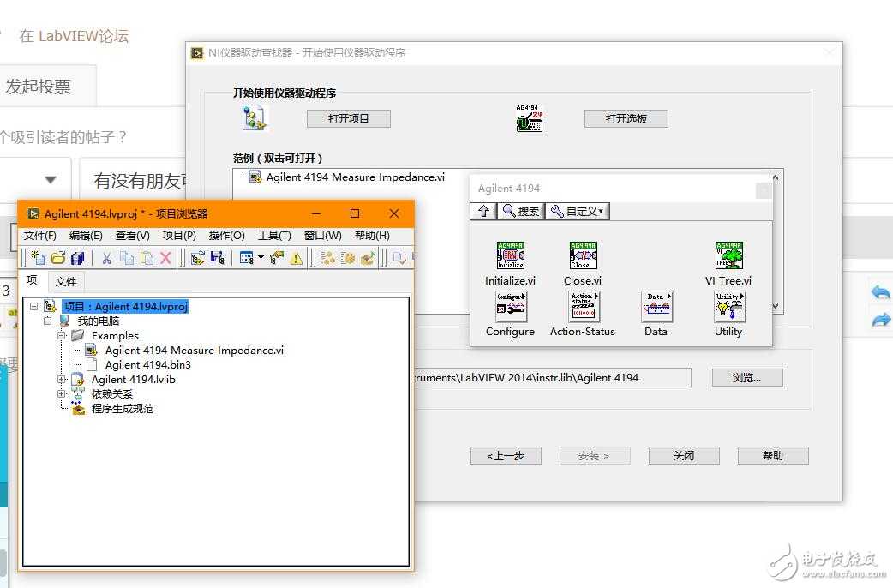The width and height of the screenshot is (893, 588).
Task: Open the 工具(T) menu
Action: 274,236
